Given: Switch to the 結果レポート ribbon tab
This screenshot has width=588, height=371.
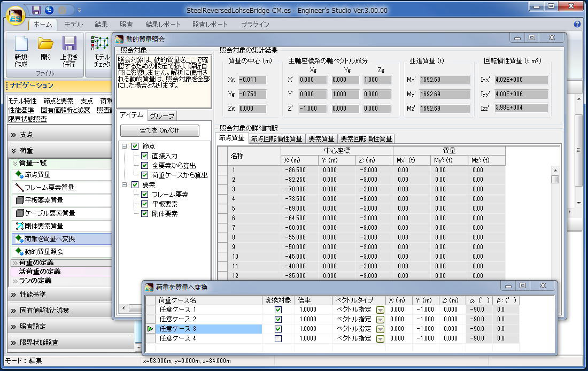Looking at the screenshot, I should [x=163, y=25].
